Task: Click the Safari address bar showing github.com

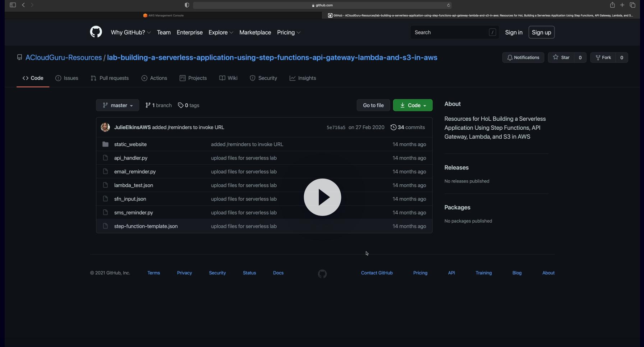Action: [322, 5]
